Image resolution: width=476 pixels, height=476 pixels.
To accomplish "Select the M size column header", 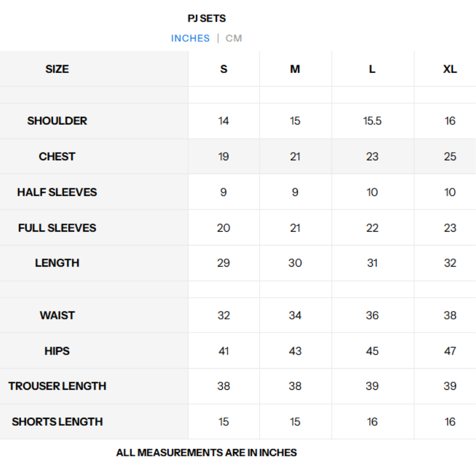I will click(295, 69).
